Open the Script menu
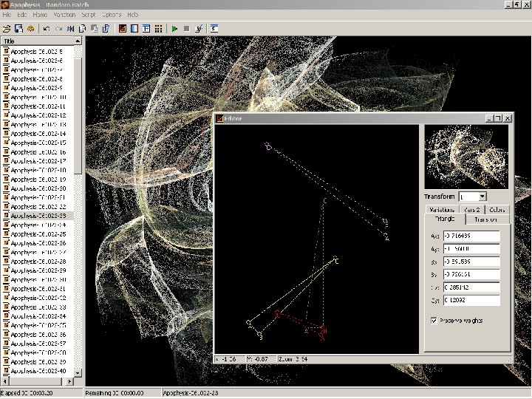Image resolution: width=532 pixels, height=399 pixels. point(88,15)
